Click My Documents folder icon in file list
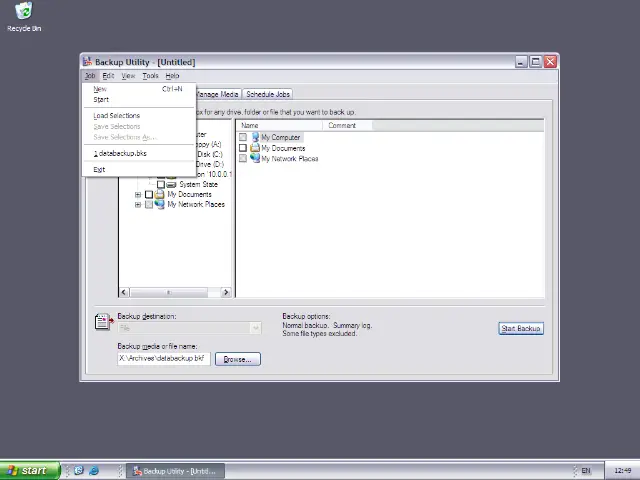Screen dimensions: 640x480 pyautogui.click(x=255, y=148)
